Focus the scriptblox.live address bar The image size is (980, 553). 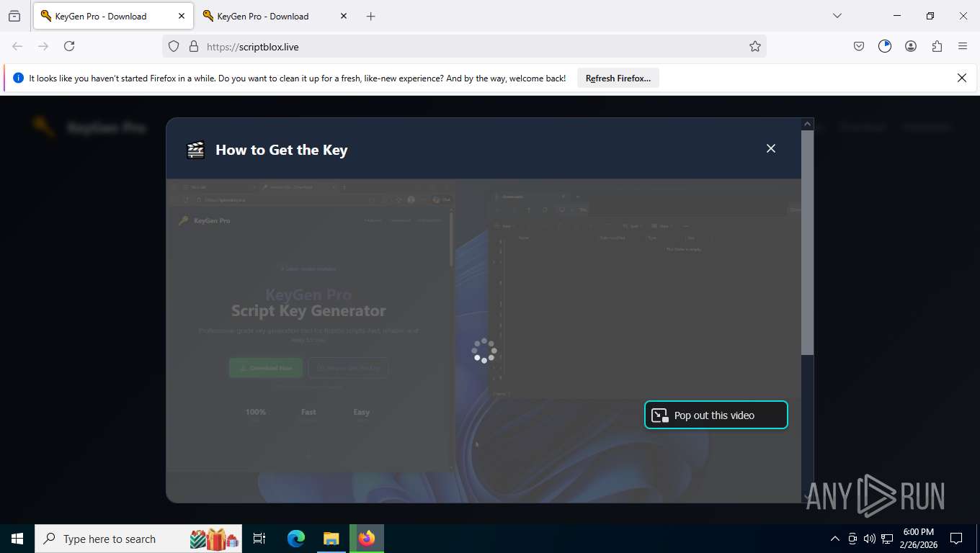tap(464, 46)
